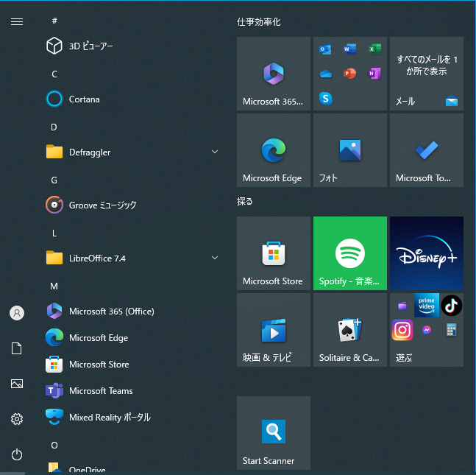The height and width of the screenshot is (475, 476).
Task: Open Word from the Office tile group
Action: pos(349,49)
